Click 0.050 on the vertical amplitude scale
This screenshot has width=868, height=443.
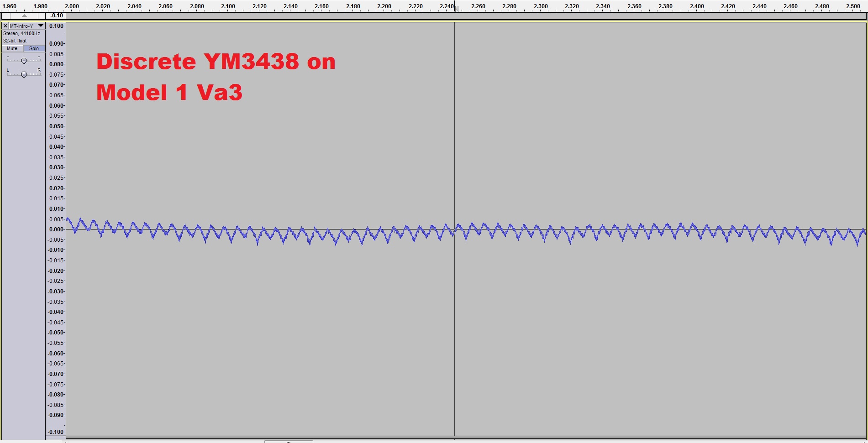57,126
